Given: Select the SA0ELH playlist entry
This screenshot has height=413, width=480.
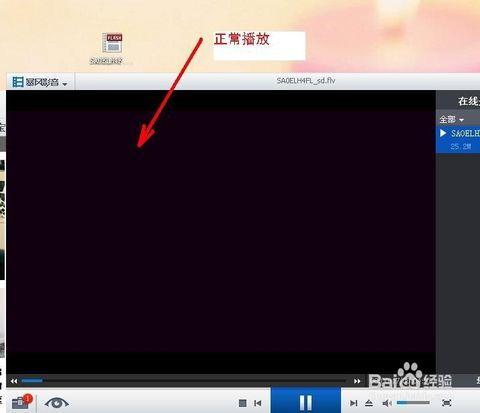Looking at the screenshot, I should [x=458, y=139].
